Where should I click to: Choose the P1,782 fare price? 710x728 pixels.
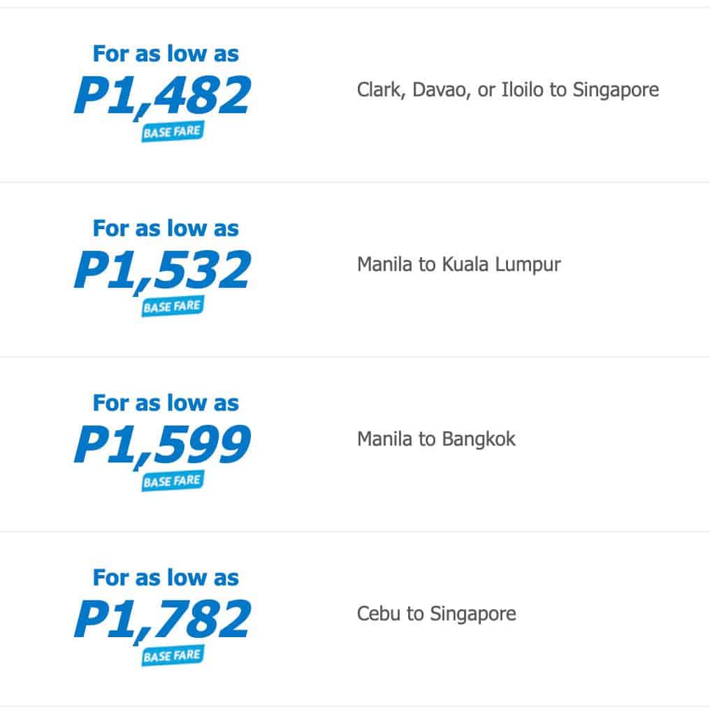tap(162, 620)
